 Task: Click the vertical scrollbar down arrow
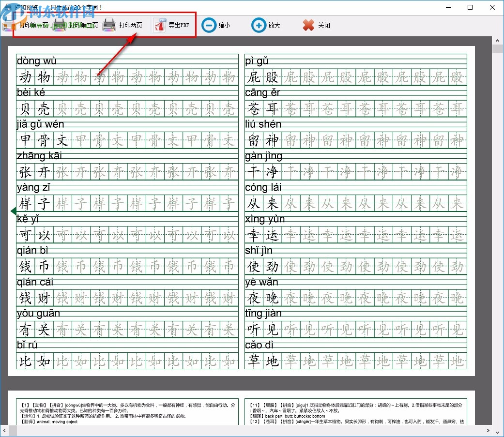[x=497, y=432]
